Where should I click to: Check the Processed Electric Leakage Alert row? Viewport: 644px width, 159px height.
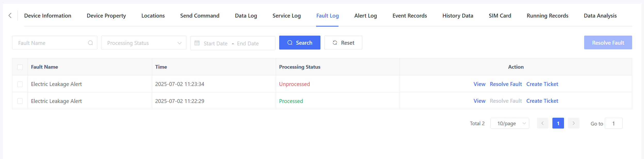[x=20, y=101]
